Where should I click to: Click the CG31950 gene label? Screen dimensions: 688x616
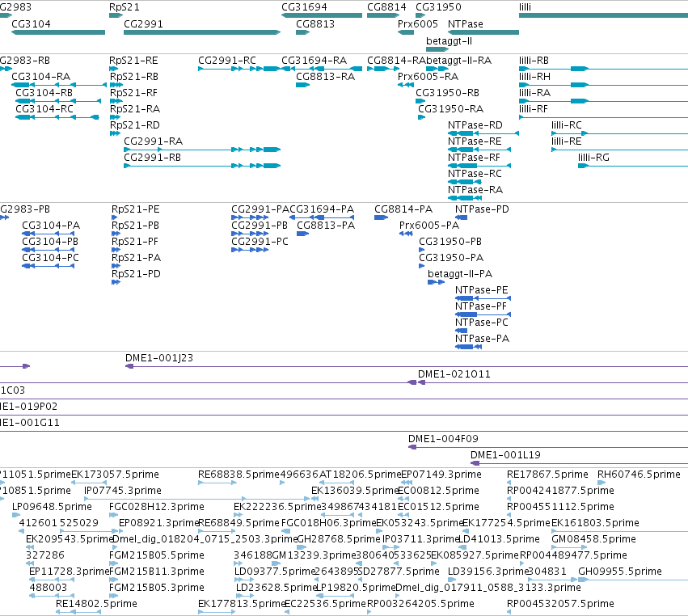(438, 7)
